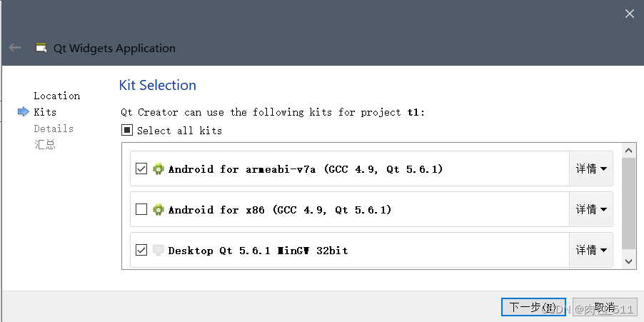Toggle the Select all kits checkbox
This screenshot has height=322, width=644.
[x=127, y=131]
